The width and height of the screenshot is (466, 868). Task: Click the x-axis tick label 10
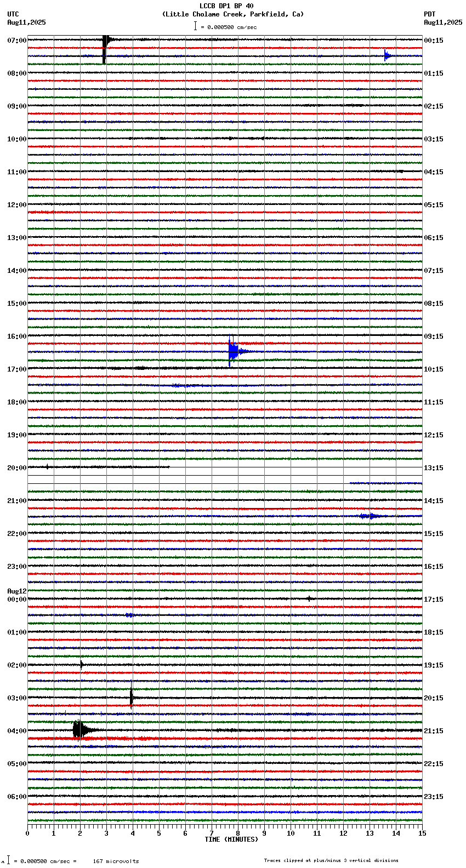pyautogui.click(x=291, y=833)
